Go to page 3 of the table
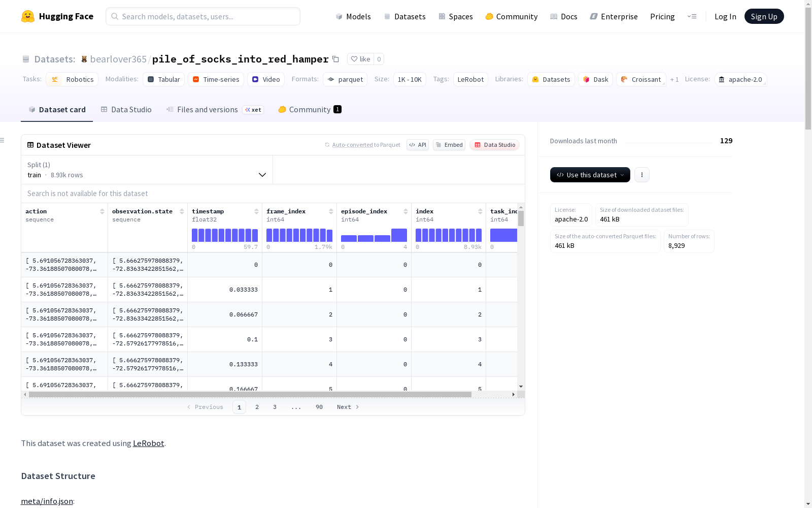 [275, 407]
